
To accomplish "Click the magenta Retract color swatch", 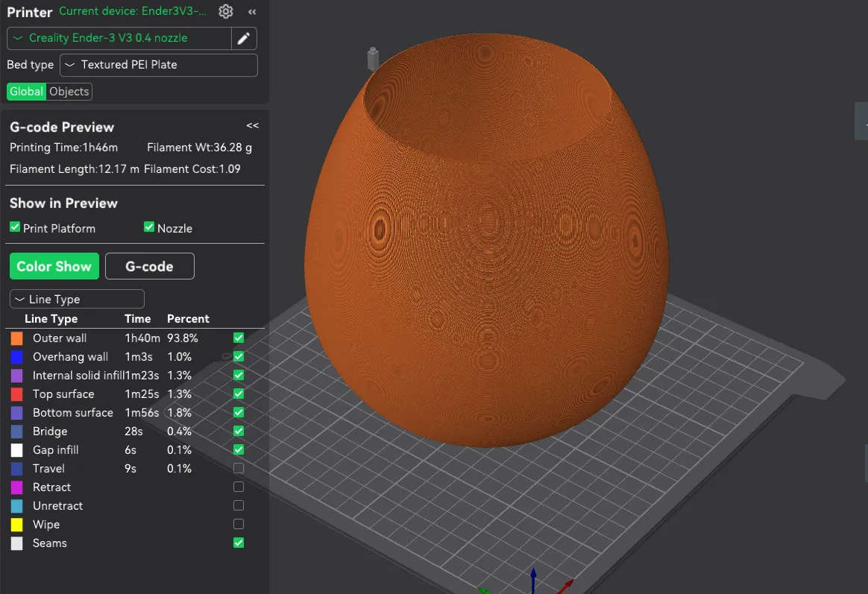I will click(x=17, y=487).
